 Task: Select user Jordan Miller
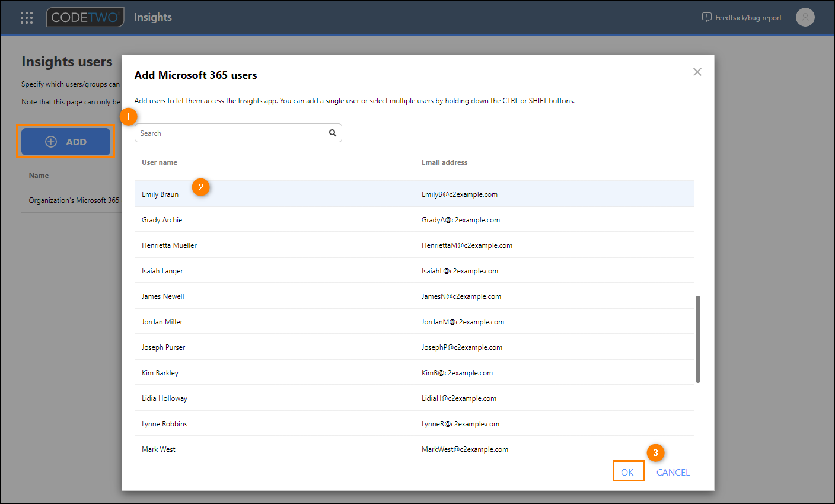[415, 321]
